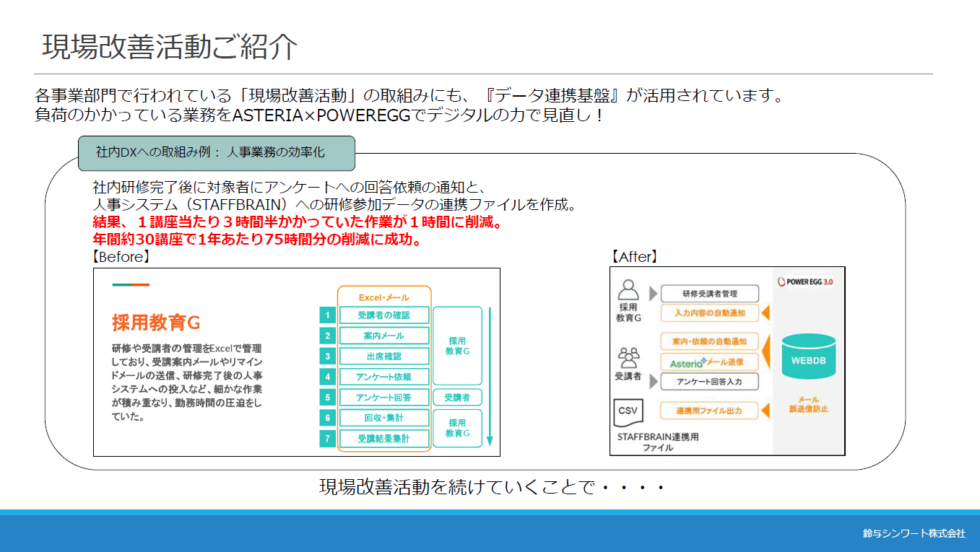Click the orange arrow beside 連携用ファイル出力
The width and height of the screenshot is (980, 552).
coord(765,411)
